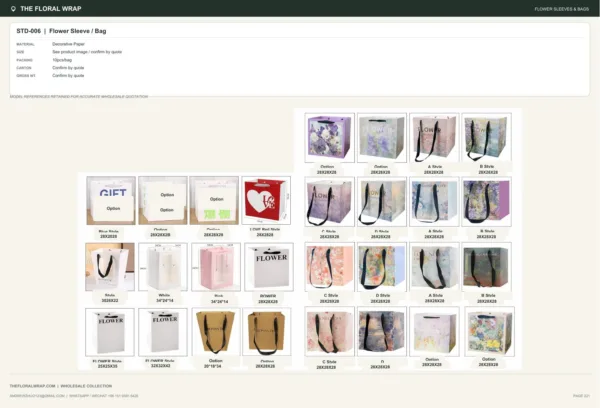This screenshot has width=600, height=408.
Task: Open the bright multicolor floral bag with yellow flowers
Action: point(489,331)
